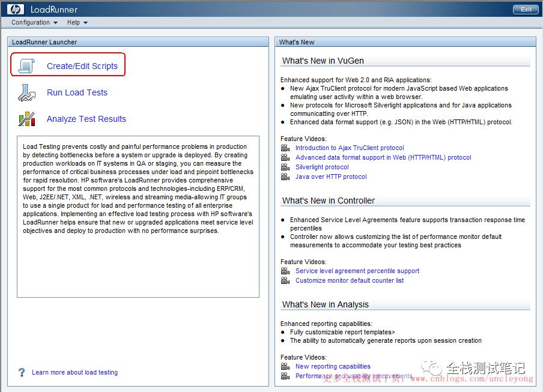
Task: Open Customize monitor default counter list link
Action: 350,280
